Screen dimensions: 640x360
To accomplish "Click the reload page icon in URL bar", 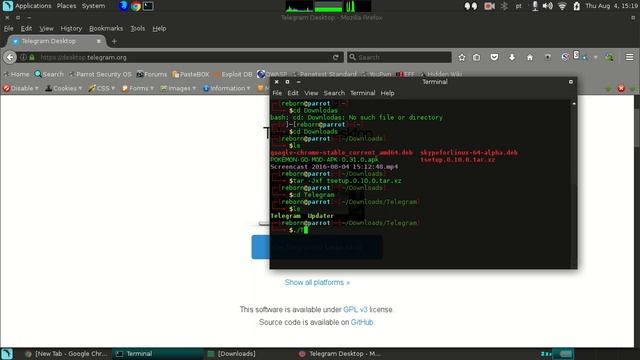I will coord(336,57).
